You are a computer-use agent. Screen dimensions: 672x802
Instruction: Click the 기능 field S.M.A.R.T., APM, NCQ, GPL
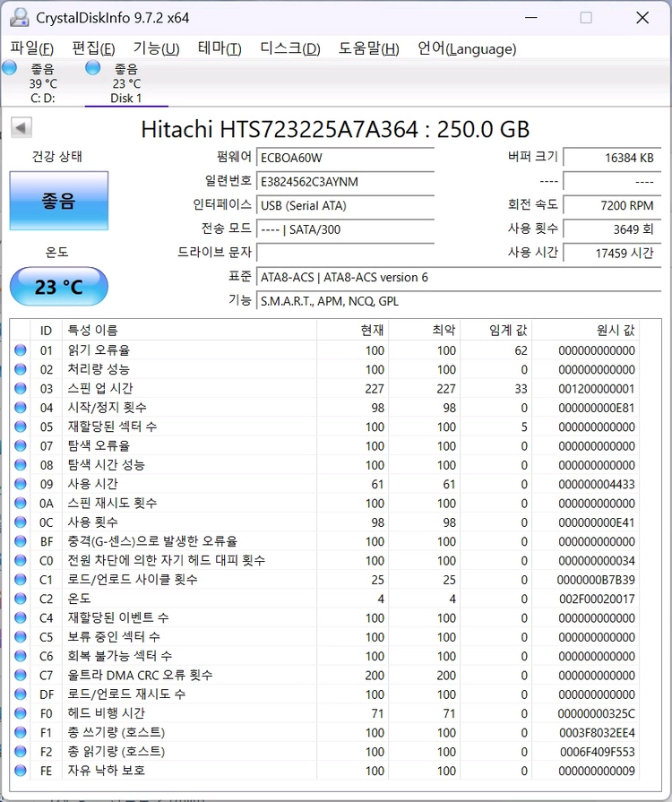459,301
